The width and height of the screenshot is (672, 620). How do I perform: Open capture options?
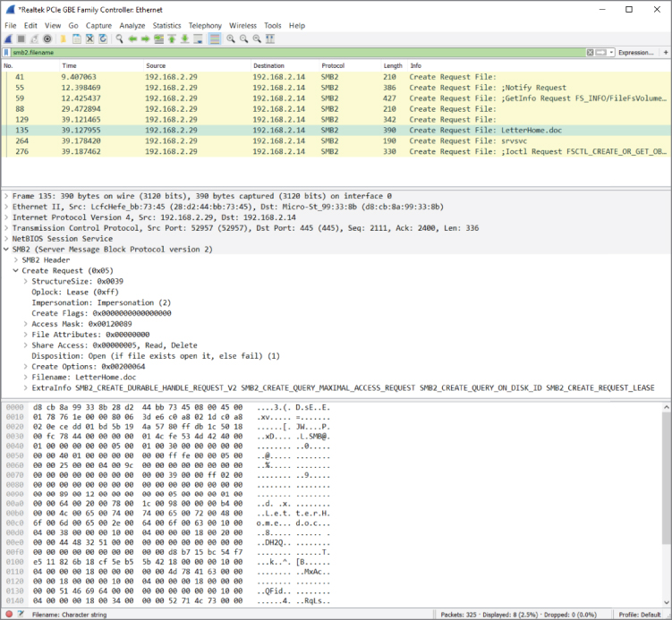click(47, 39)
